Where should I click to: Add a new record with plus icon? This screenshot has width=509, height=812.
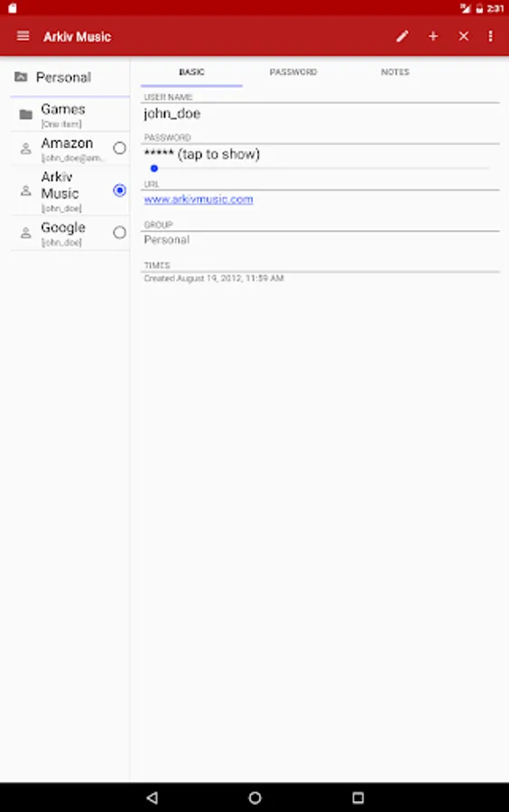(x=433, y=36)
